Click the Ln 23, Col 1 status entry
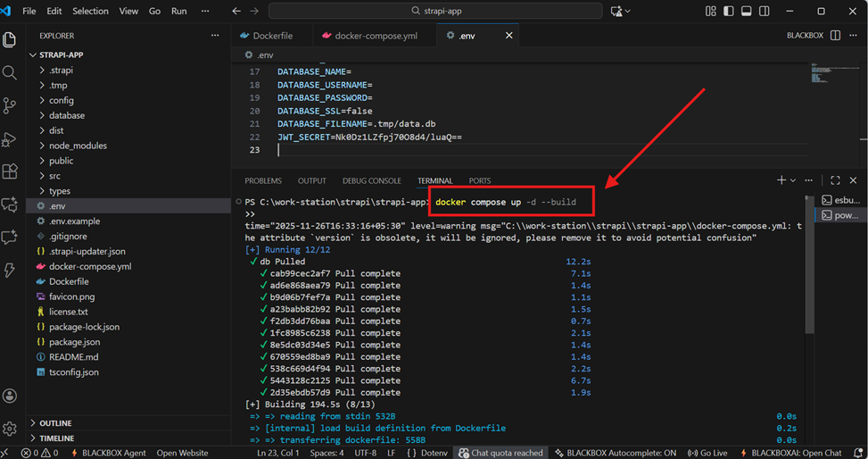This screenshot has height=459, width=868. click(278, 453)
